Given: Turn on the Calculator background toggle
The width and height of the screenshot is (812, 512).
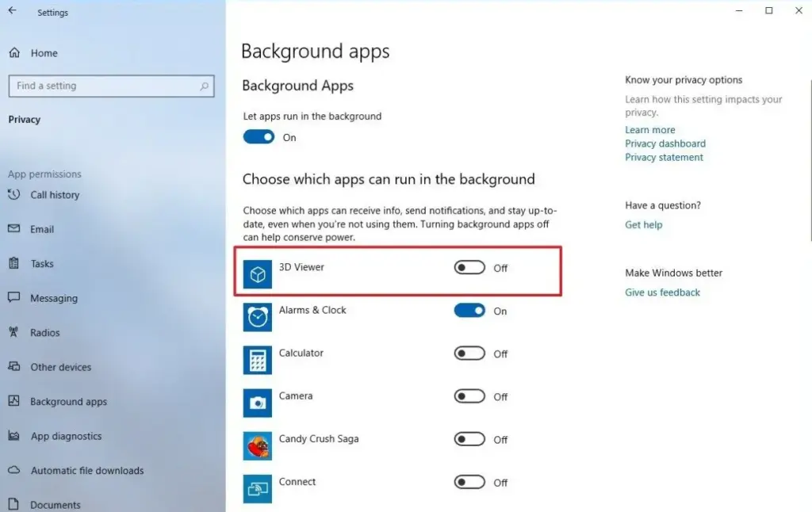Looking at the screenshot, I should [x=469, y=353].
